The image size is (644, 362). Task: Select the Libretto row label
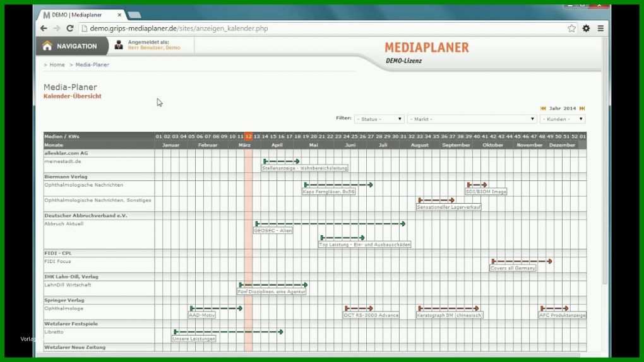54,332
